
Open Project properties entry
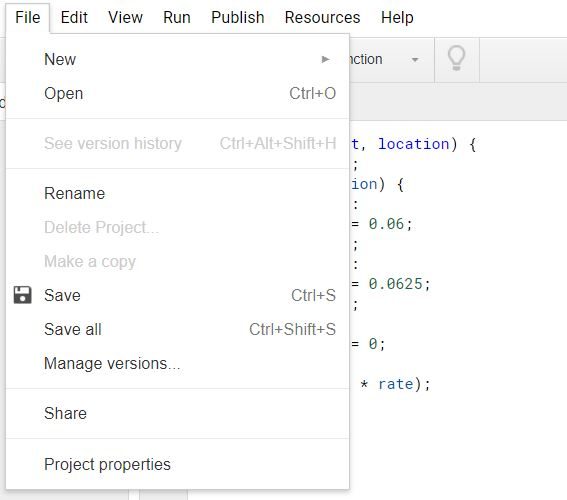pyautogui.click(x=178, y=464)
